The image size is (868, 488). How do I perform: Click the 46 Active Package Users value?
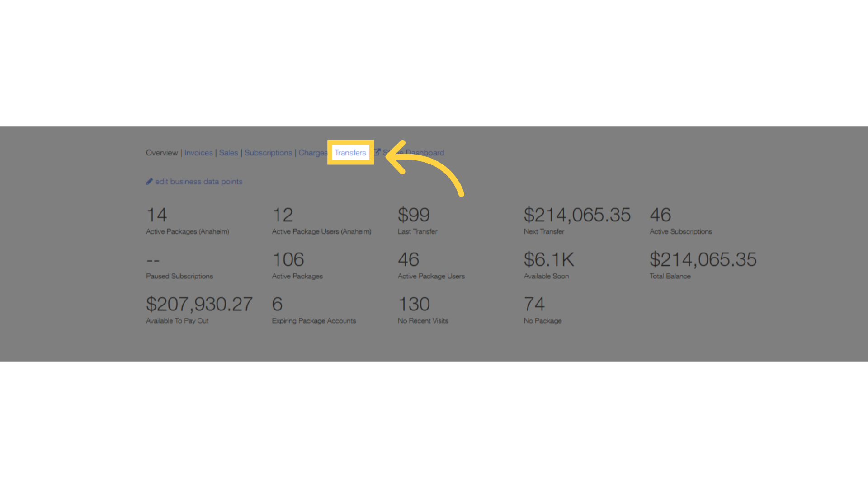[408, 259]
